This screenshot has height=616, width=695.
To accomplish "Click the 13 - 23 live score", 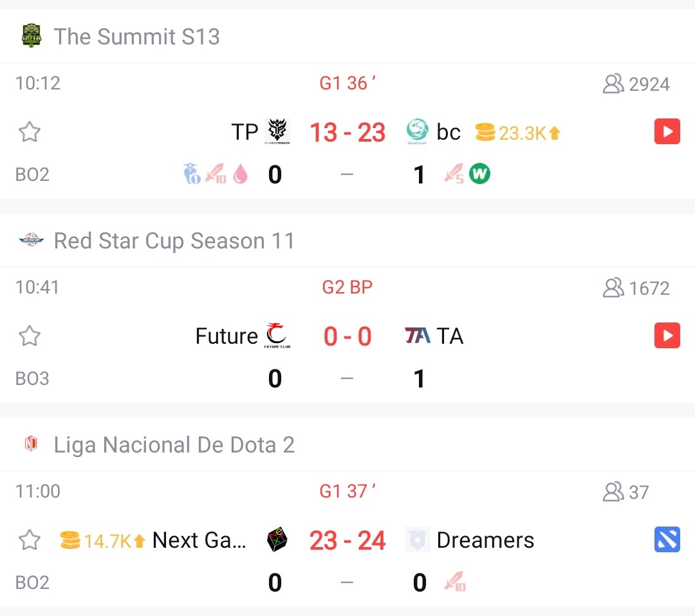I will pos(347,133).
